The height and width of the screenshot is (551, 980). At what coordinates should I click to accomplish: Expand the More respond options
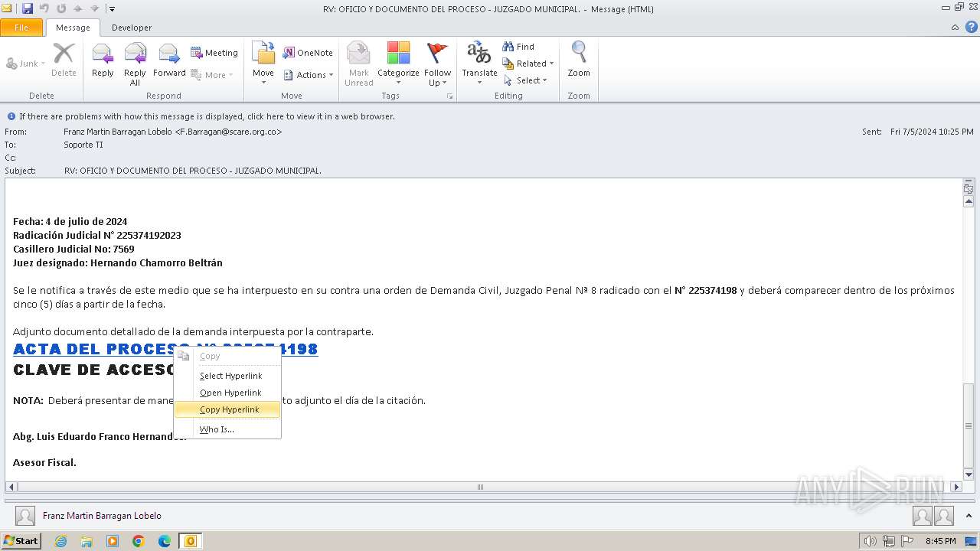[212, 75]
